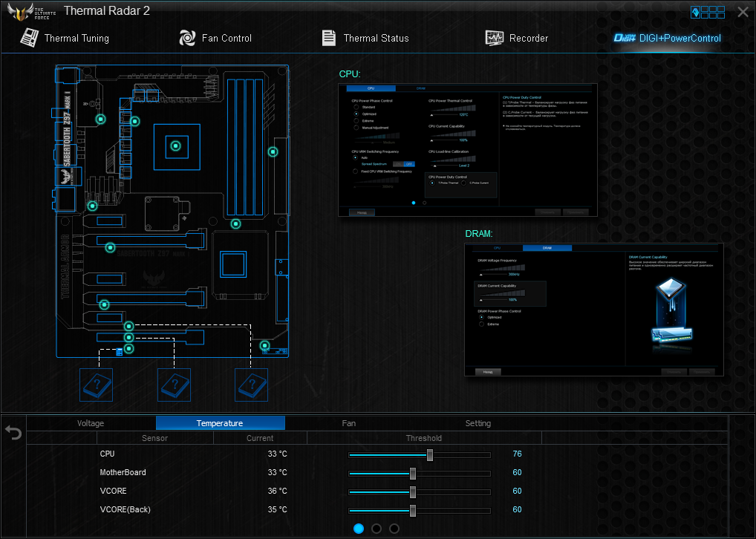The image size is (756, 539).
Task: Click the MotherBoard sensor row label
Action: point(123,472)
